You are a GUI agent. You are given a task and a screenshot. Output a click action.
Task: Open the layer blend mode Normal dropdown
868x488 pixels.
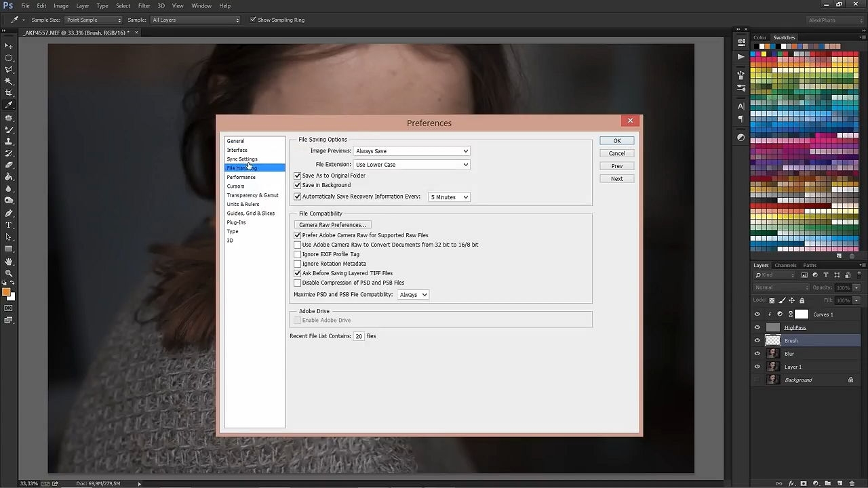(x=781, y=287)
